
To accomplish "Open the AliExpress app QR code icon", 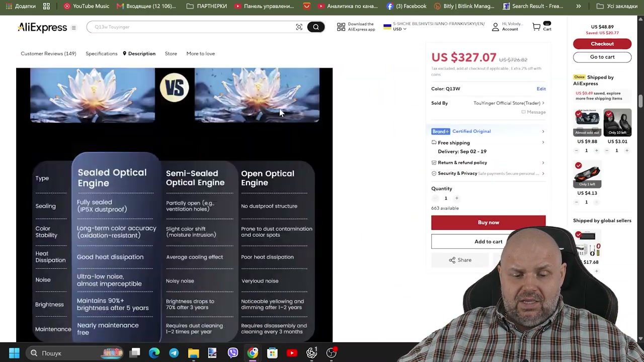I will [341, 27].
